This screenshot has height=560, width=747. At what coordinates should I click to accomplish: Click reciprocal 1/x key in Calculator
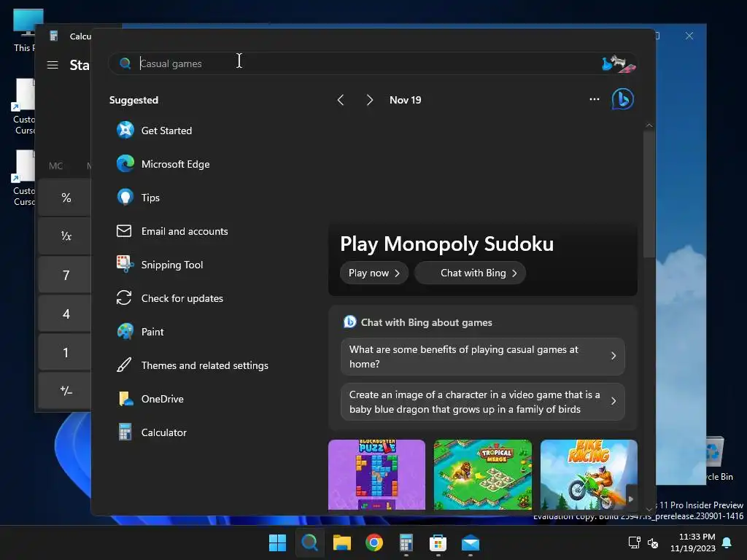coord(65,236)
